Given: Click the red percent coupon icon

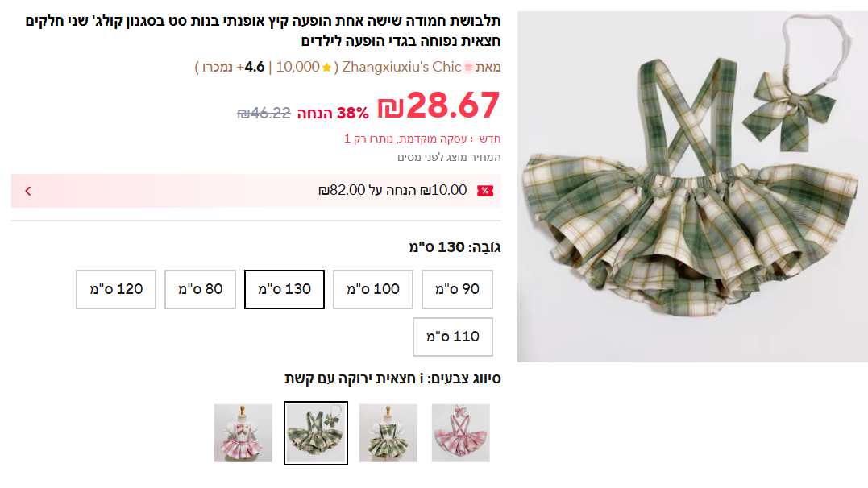Looking at the screenshot, I should [x=485, y=191].
